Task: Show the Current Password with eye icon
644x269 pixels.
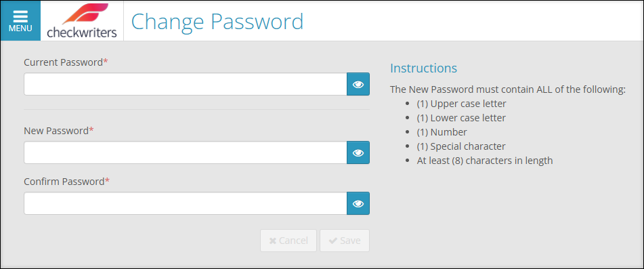Action: pyautogui.click(x=358, y=84)
